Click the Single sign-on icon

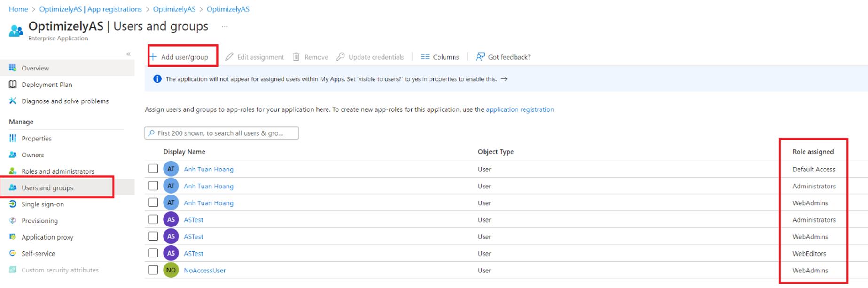[x=13, y=204]
